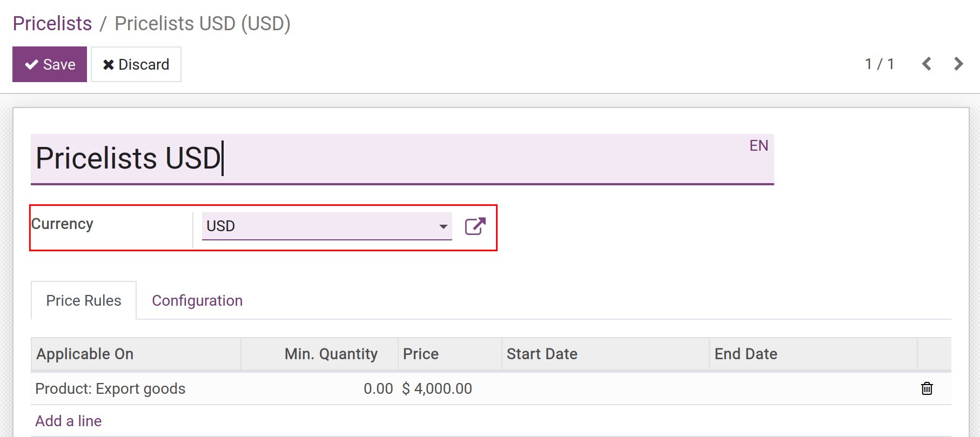Focus the Pricelists USD name field

point(402,159)
